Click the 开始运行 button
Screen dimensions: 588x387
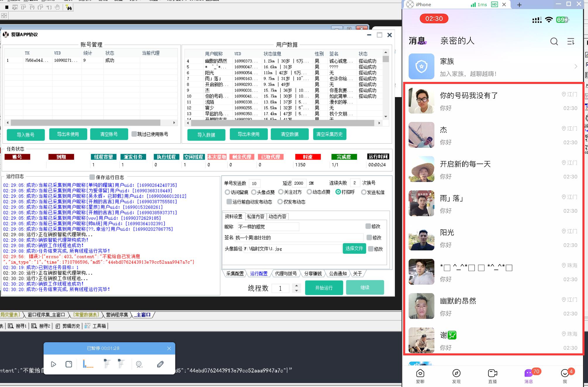[324, 288]
